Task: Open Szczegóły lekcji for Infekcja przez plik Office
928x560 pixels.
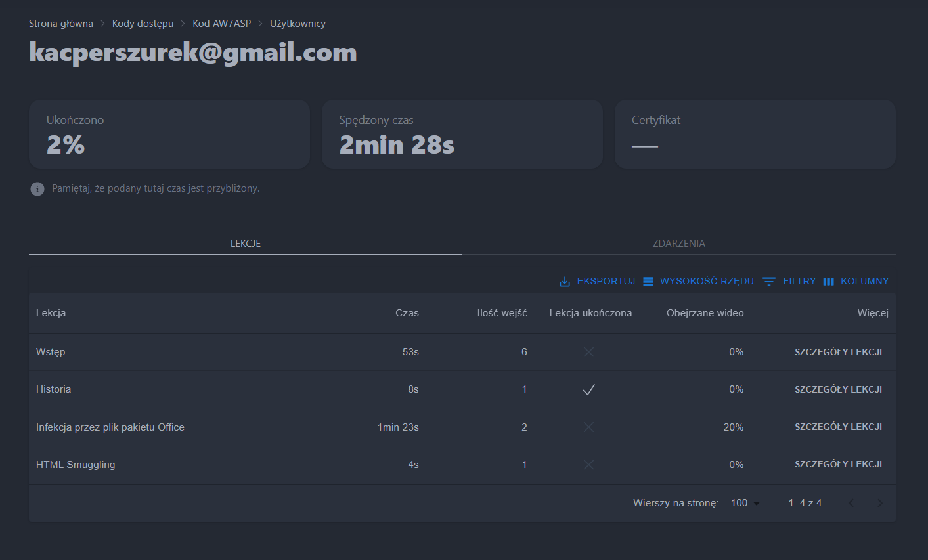Action: tap(838, 427)
